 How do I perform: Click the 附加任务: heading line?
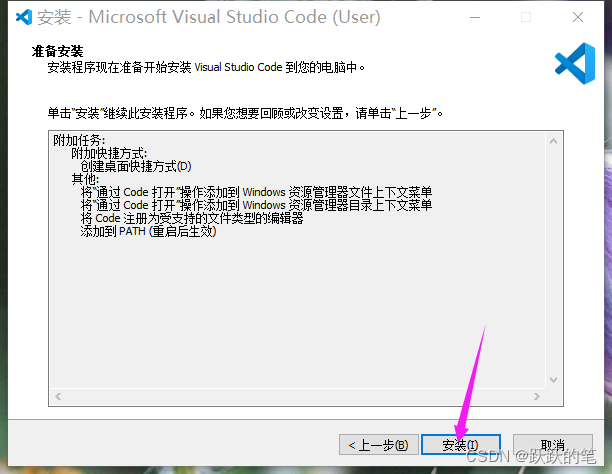pyautogui.click(x=79, y=140)
